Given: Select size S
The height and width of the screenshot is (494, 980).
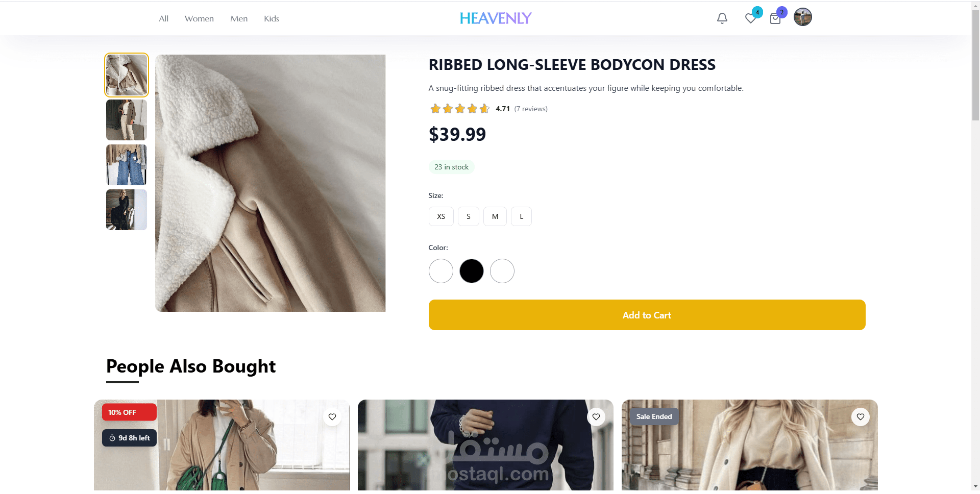Looking at the screenshot, I should [x=469, y=216].
